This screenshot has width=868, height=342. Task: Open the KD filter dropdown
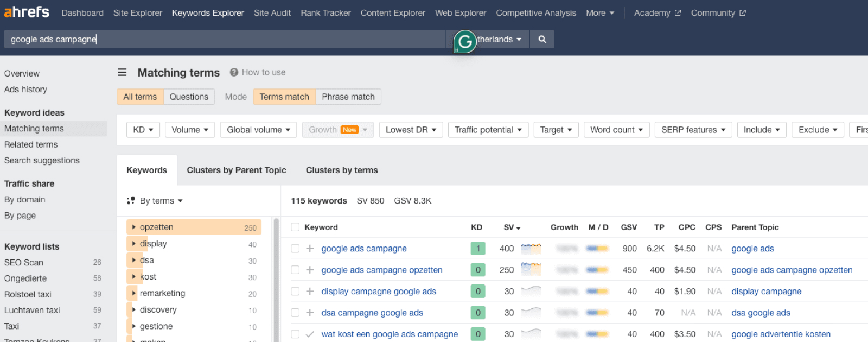tap(143, 130)
